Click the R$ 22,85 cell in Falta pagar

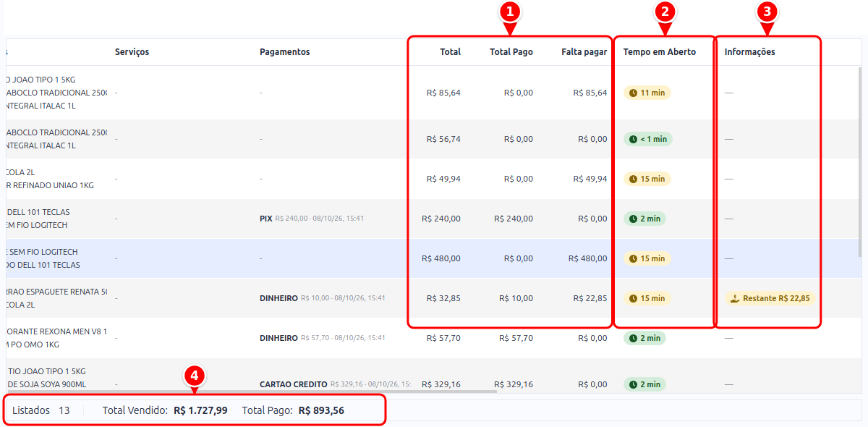590,298
